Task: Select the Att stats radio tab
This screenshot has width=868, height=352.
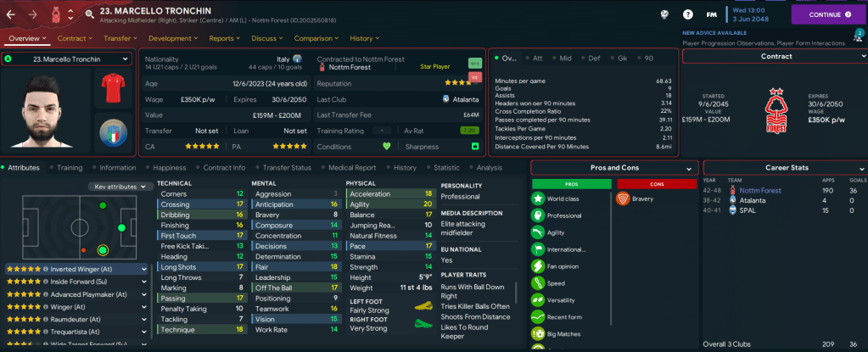Action: click(x=536, y=59)
